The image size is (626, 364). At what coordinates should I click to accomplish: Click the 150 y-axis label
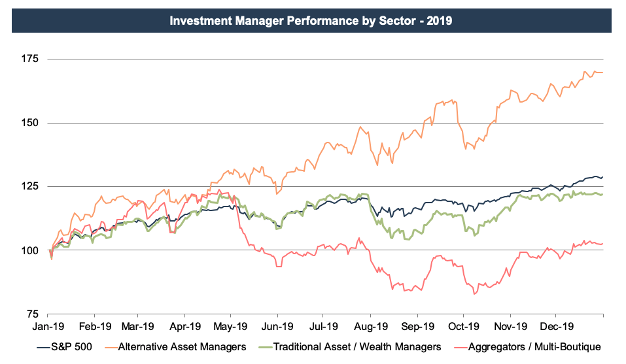29,123
